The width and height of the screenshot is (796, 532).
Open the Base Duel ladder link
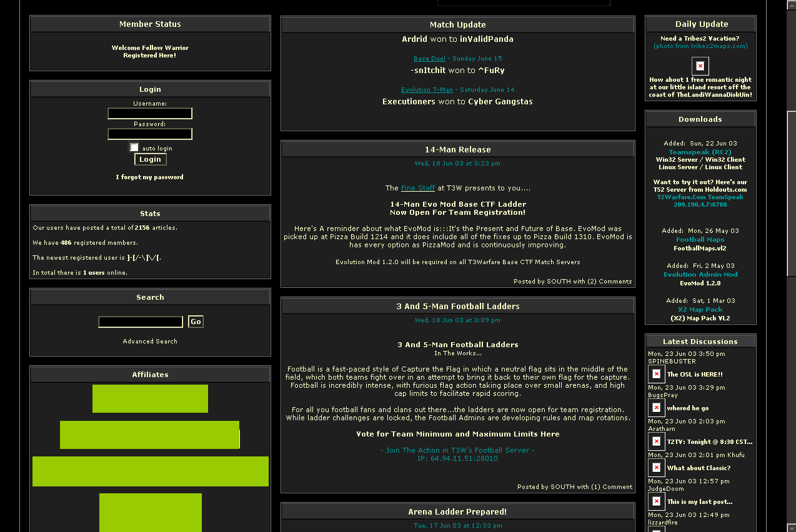pos(429,59)
